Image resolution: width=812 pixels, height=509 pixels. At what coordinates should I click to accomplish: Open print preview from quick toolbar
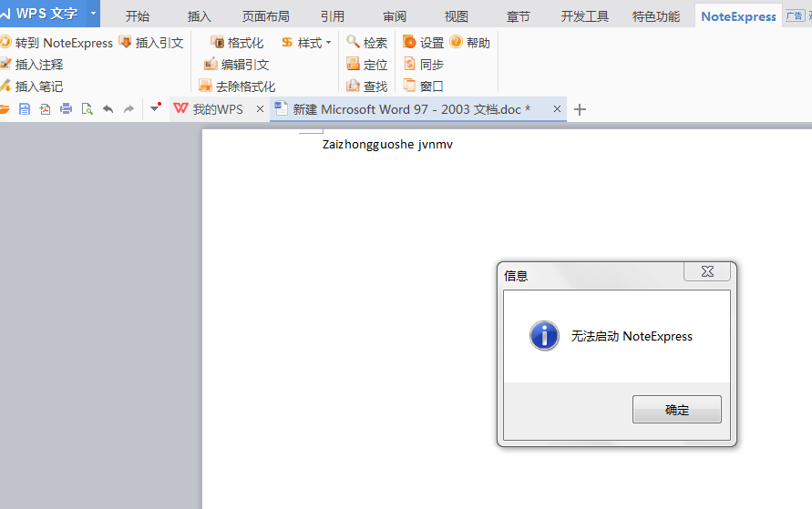(87, 109)
